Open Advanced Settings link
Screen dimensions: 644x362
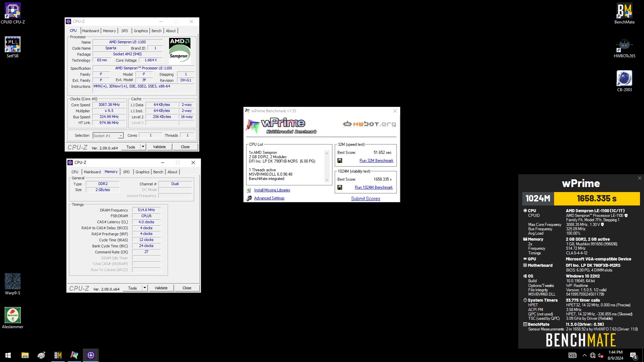269,198
